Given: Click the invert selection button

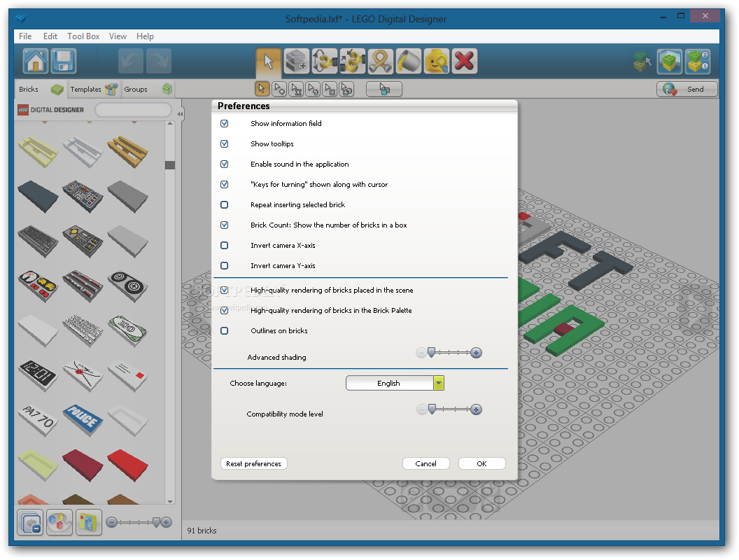Looking at the screenshot, I should pos(384,89).
